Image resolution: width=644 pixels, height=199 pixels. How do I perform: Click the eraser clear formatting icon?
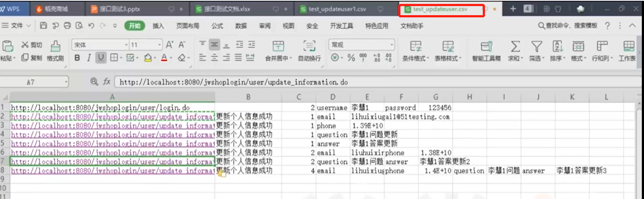[182, 58]
